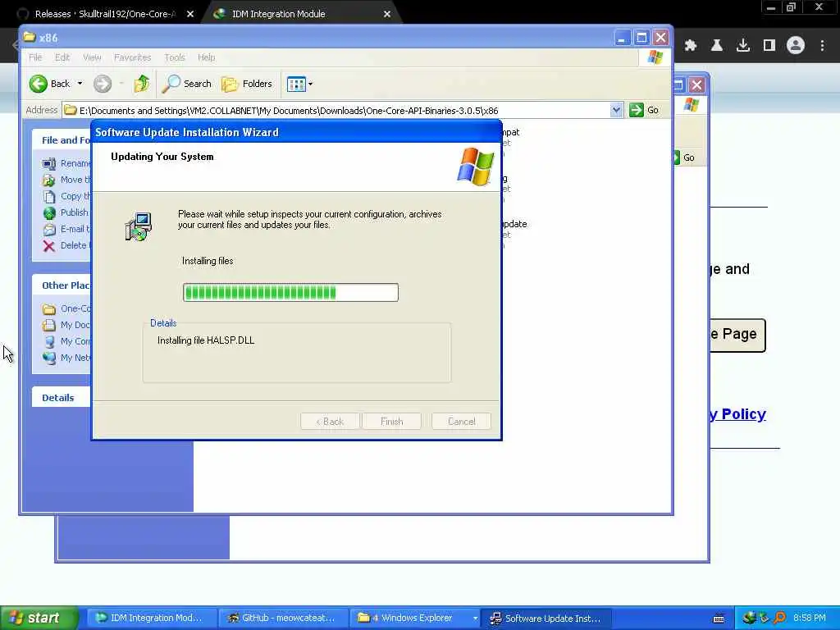Click the setup computer-and-disc icon in wizard

[138, 226]
